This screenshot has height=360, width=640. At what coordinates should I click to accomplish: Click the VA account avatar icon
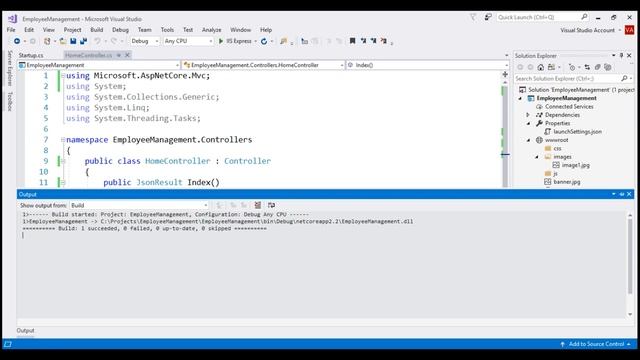click(629, 30)
